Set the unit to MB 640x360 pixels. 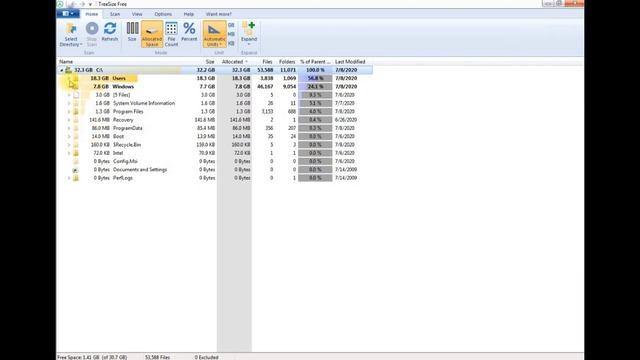point(231,34)
